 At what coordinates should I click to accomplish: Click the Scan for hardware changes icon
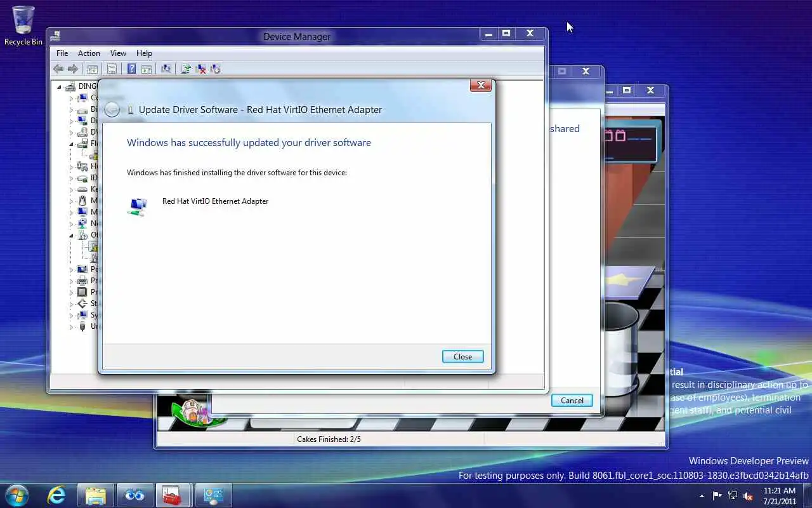166,69
